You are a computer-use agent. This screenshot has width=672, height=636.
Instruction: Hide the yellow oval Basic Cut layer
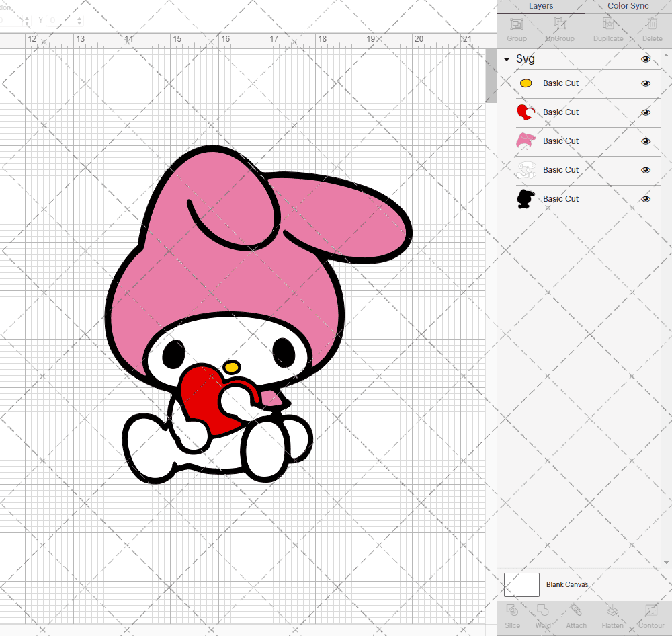[645, 83]
